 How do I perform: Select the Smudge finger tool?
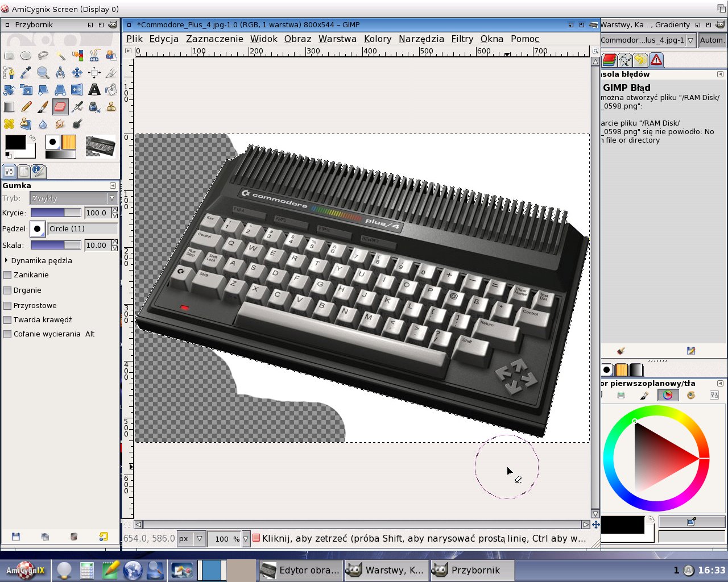coord(60,124)
